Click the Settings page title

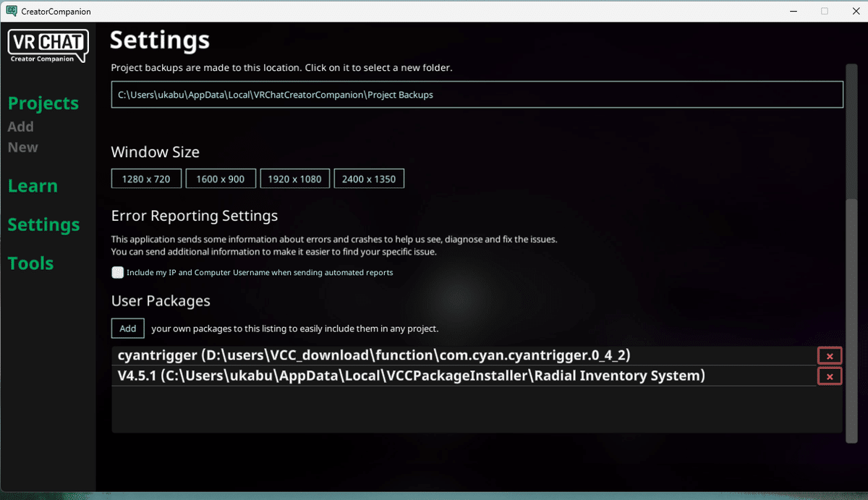(x=160, y=40)
